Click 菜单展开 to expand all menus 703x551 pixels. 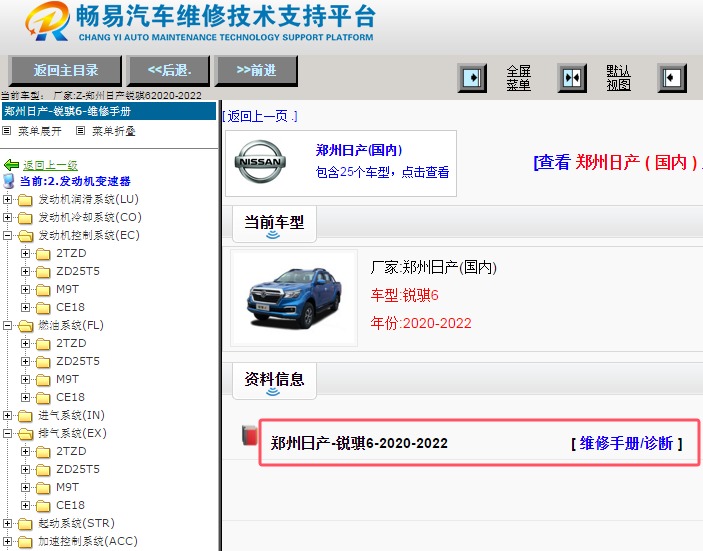point(39,131)
